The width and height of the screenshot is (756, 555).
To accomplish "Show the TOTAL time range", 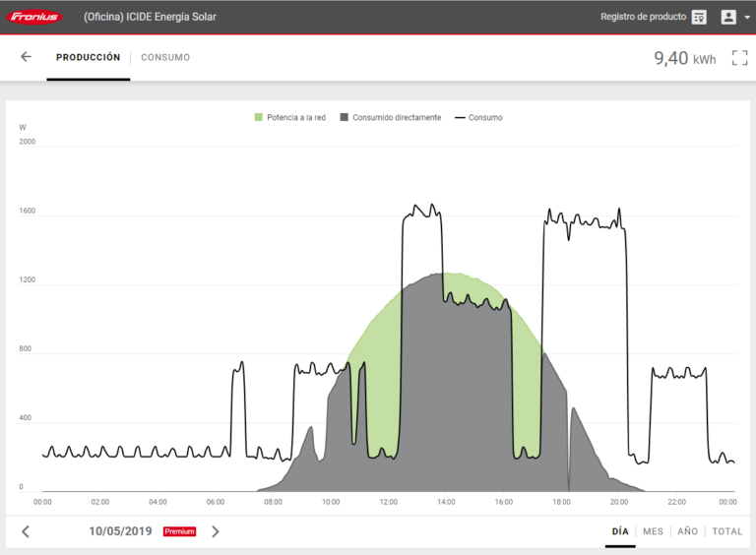I will point(727,531).
